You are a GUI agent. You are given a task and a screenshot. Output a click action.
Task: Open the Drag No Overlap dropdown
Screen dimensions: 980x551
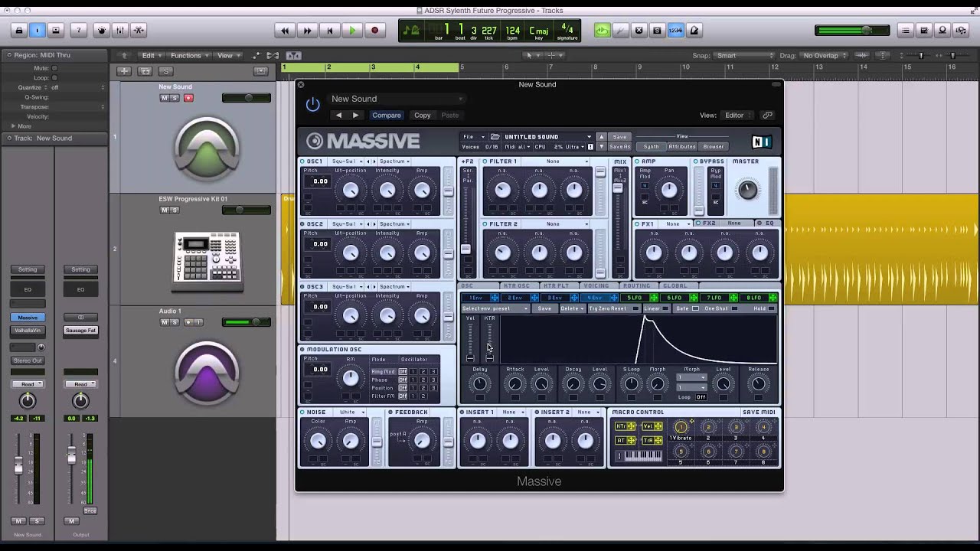tap(825, 56)
